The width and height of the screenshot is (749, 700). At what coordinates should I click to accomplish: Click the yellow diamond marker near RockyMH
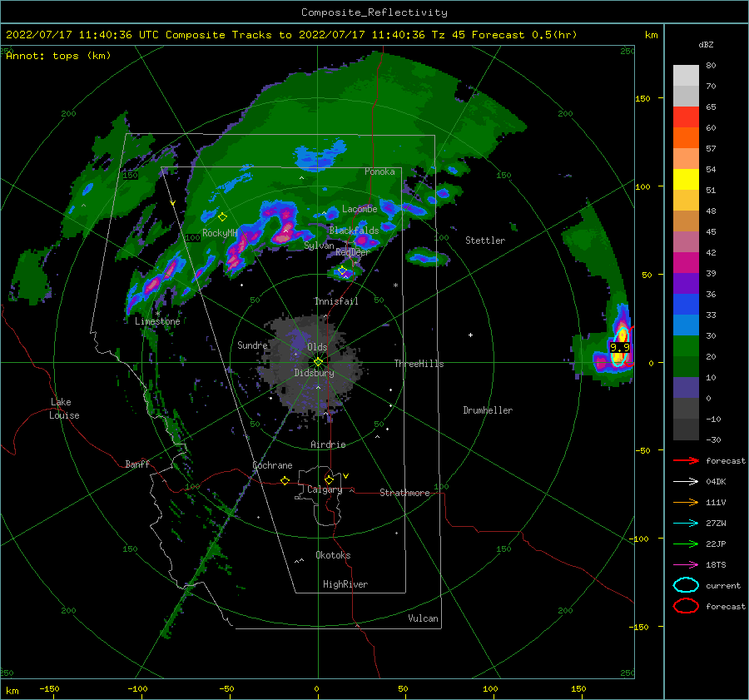click(222, 217)
